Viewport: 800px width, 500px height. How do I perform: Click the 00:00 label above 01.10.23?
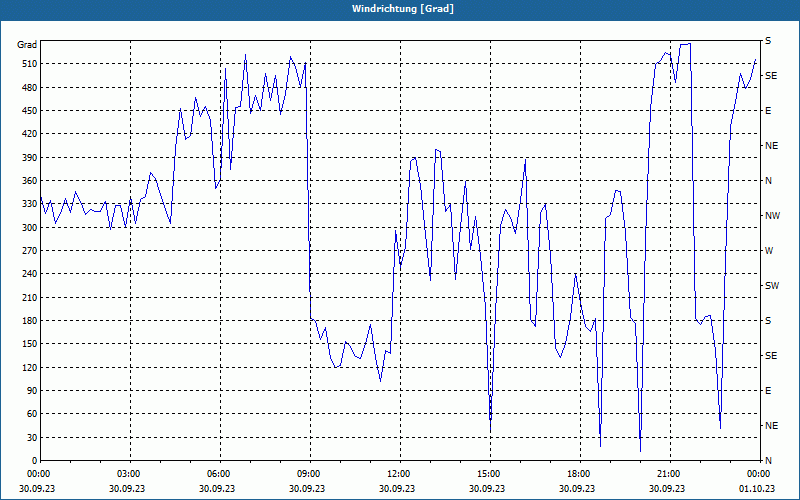(x=757, y=474)
